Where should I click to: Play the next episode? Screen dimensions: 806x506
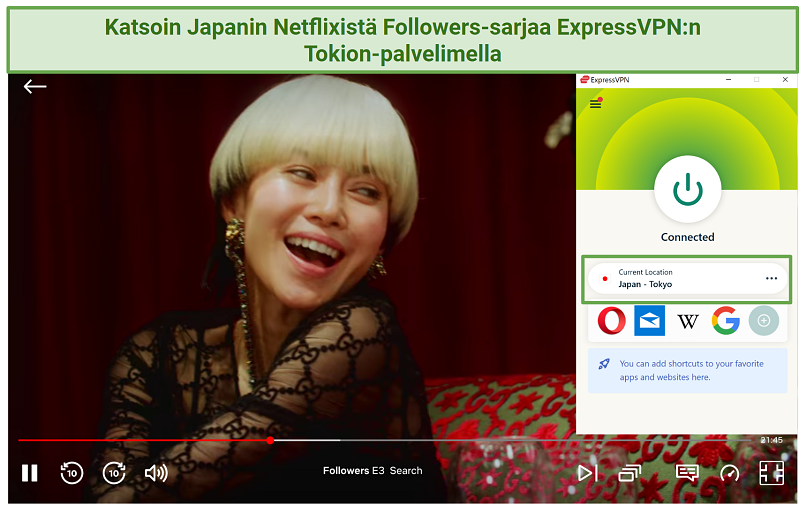point(588,473)
